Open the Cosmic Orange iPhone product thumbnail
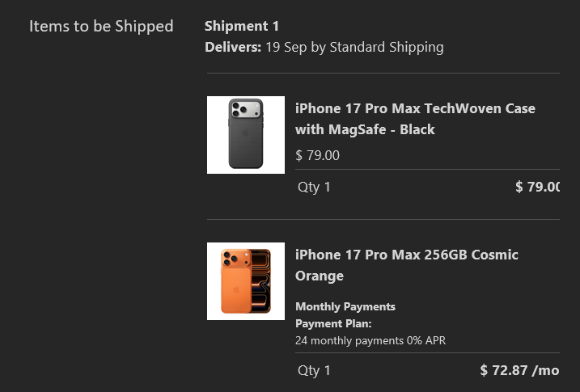The image size is (580, 392). [x=246, y=281]
